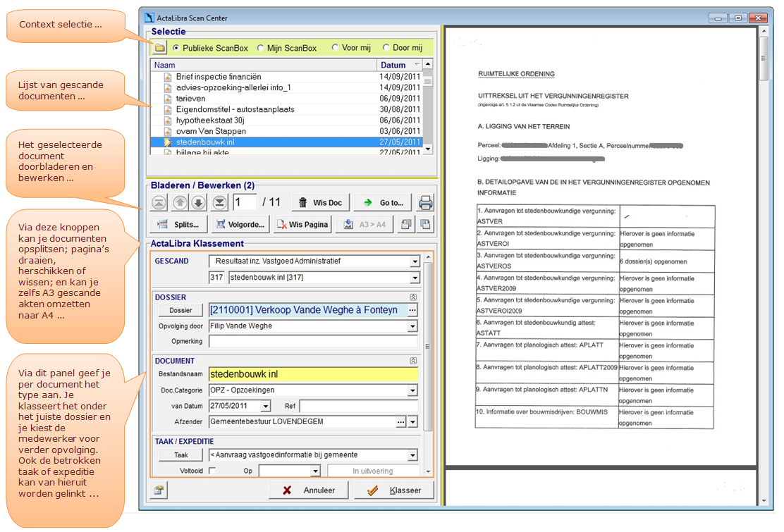The height and width of the screenshot is (532, 784).
Task: Click icon of Eigendomstitel - autostaanplaats
Action: click(x=168, y=109)
